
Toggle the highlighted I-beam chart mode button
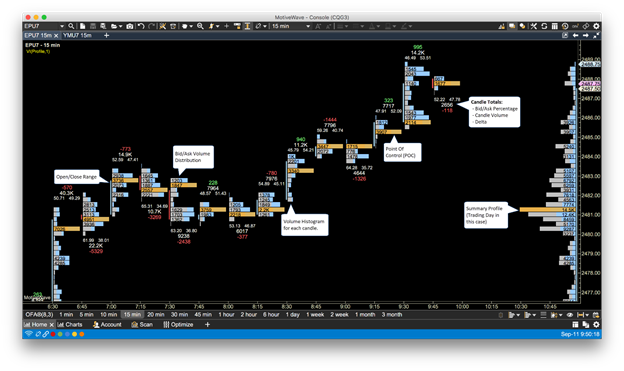click(x=247, y=26)
